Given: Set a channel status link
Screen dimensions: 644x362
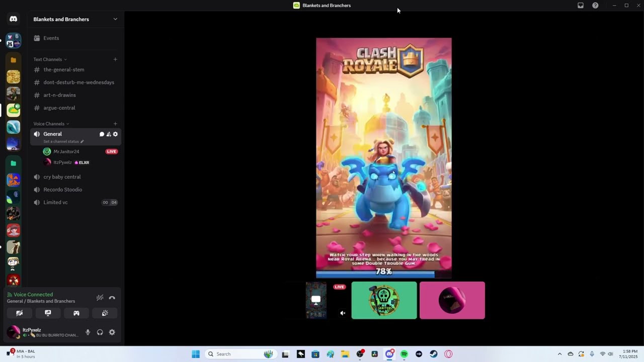Looking at the screenshot, I should pyautogui.click(x=63, y=141).
